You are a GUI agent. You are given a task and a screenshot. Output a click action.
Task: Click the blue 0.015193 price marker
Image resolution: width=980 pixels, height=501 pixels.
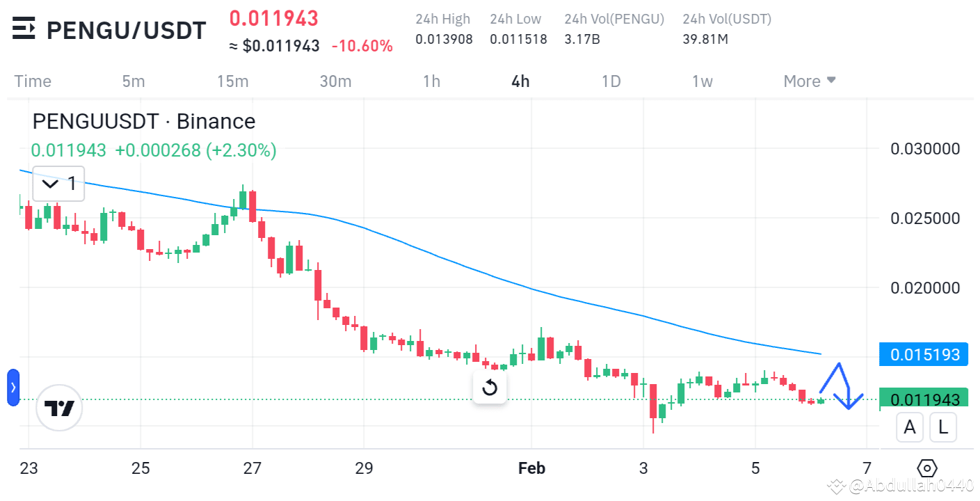click(x=923, y=354)
